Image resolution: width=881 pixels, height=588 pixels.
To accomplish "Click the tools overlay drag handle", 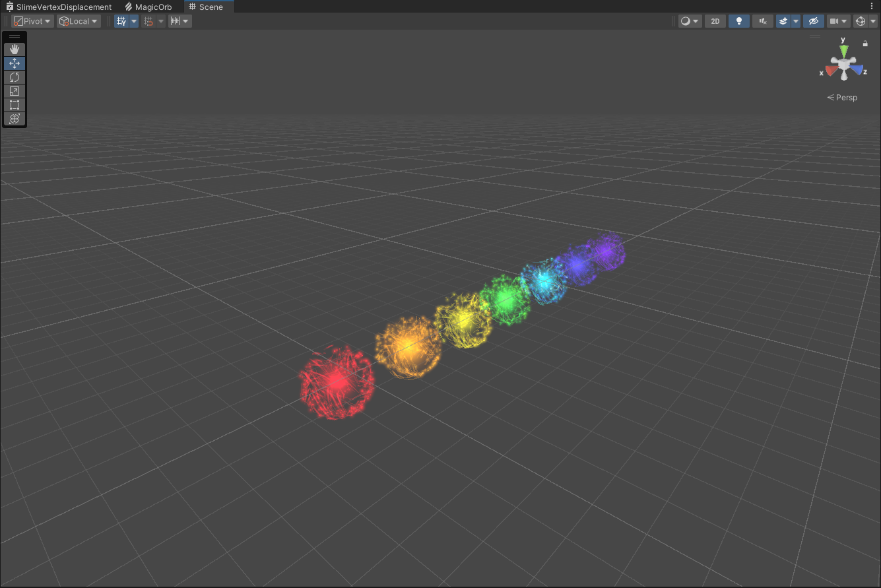I will 15,36.
